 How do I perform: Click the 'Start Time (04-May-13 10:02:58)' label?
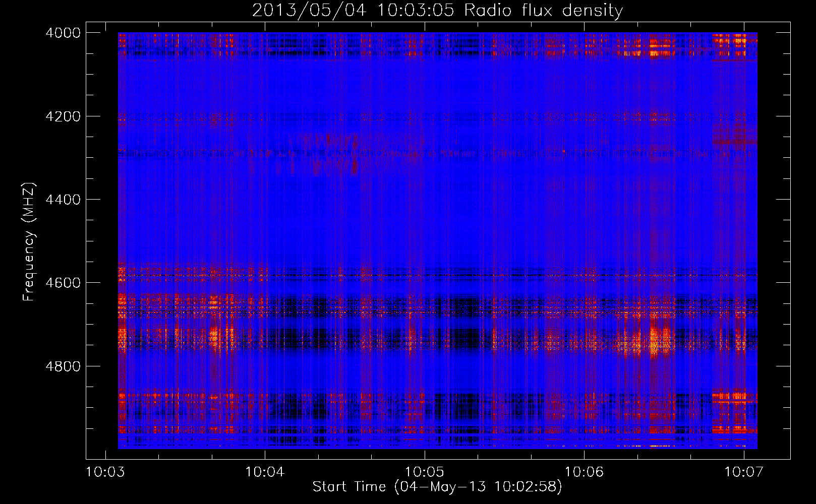tap(437, 487)
